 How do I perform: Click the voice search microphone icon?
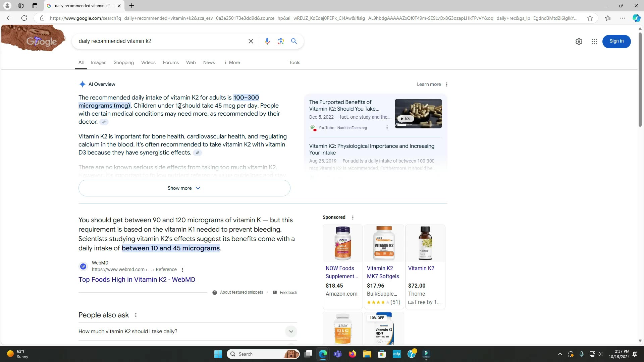[267, 41]
